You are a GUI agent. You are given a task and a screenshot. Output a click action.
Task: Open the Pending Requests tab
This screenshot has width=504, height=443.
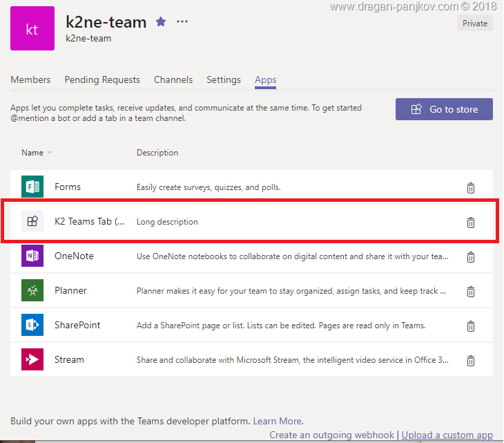[x=102, y=79]
